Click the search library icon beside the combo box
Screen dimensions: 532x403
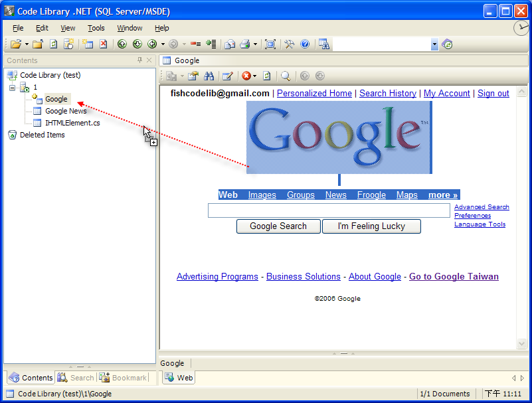(324, 44)
